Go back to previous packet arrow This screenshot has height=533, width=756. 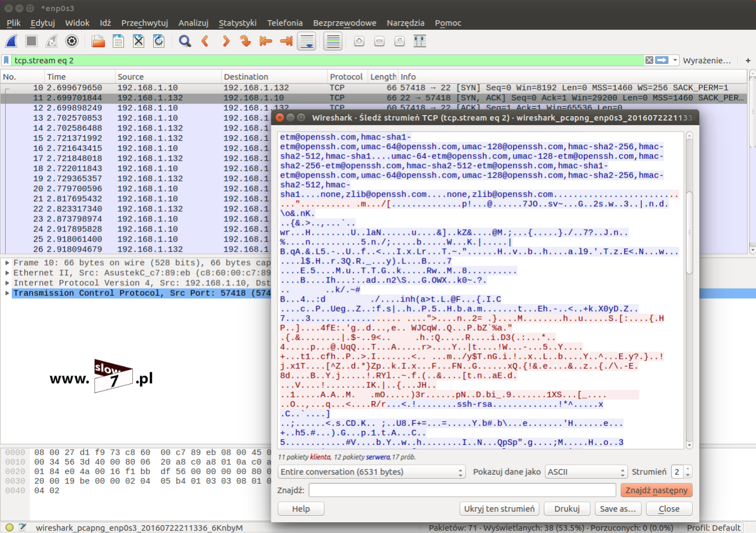205,41
